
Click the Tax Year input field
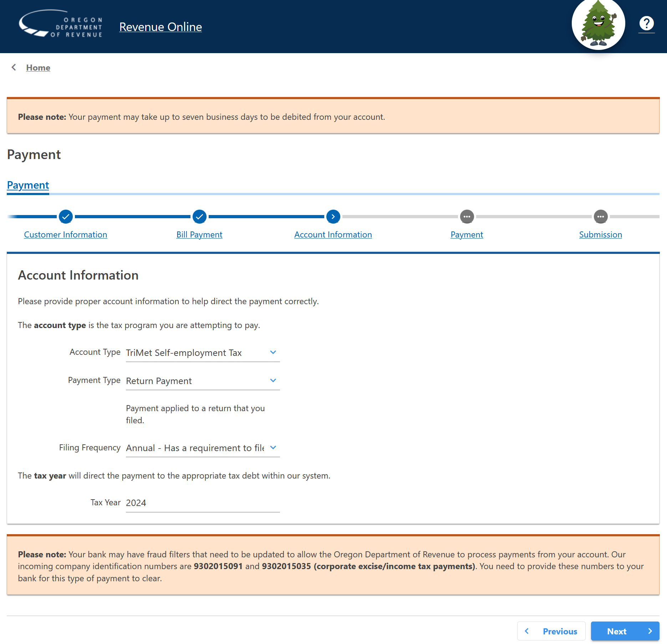202,503
